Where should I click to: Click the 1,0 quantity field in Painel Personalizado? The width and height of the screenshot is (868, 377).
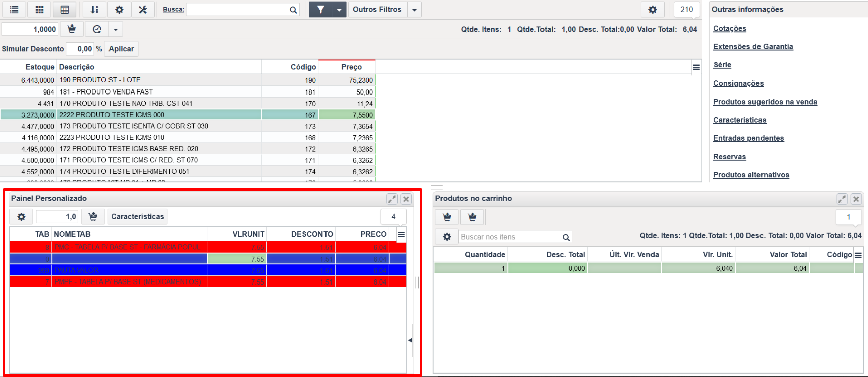pyautogui.click(x=57, y=216)
